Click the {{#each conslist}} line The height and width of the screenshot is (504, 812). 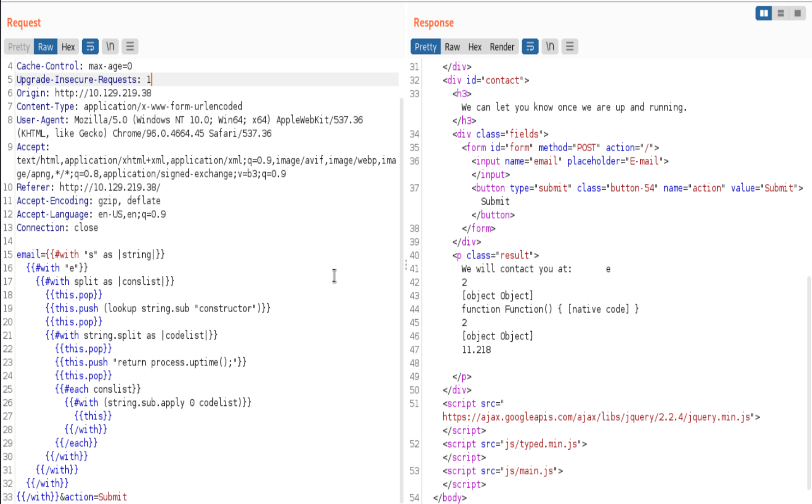(98, 389)
